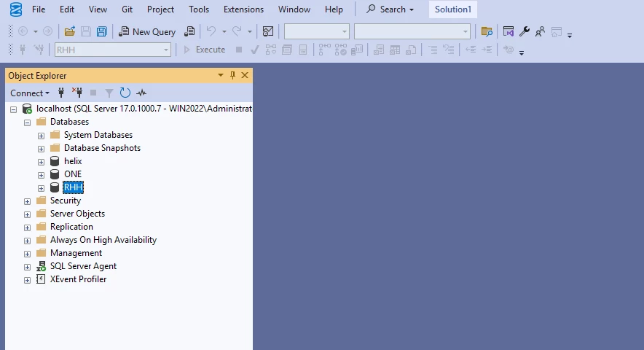
Task: Click the ONE database cylinder icon
Action: coord(55,174)
